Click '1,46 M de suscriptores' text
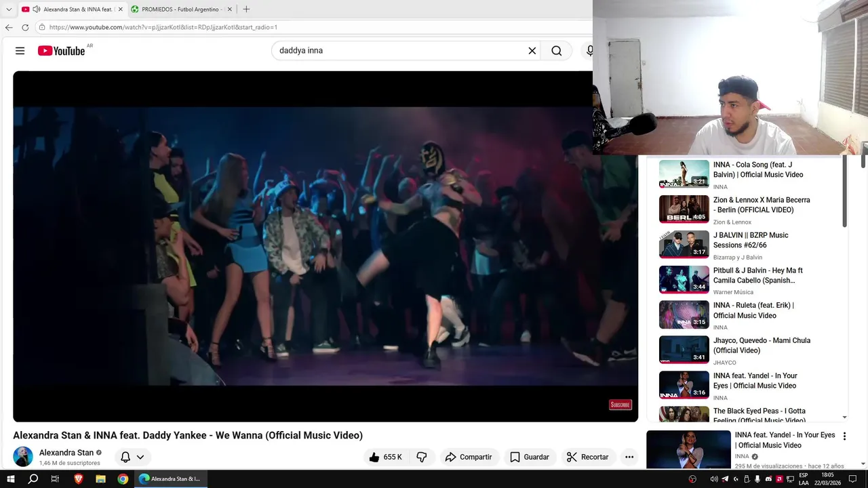This screenshot has width=868, height=488. 70,463
